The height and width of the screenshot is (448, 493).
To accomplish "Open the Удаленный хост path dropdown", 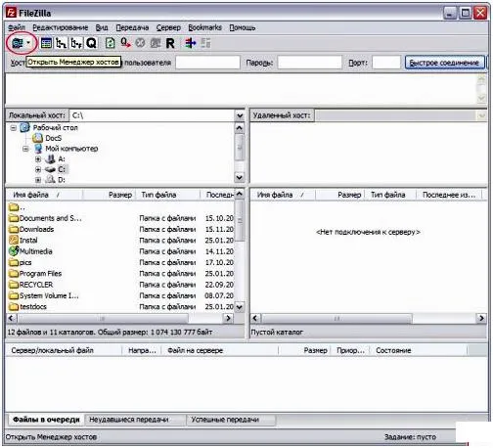I will 482,115.
